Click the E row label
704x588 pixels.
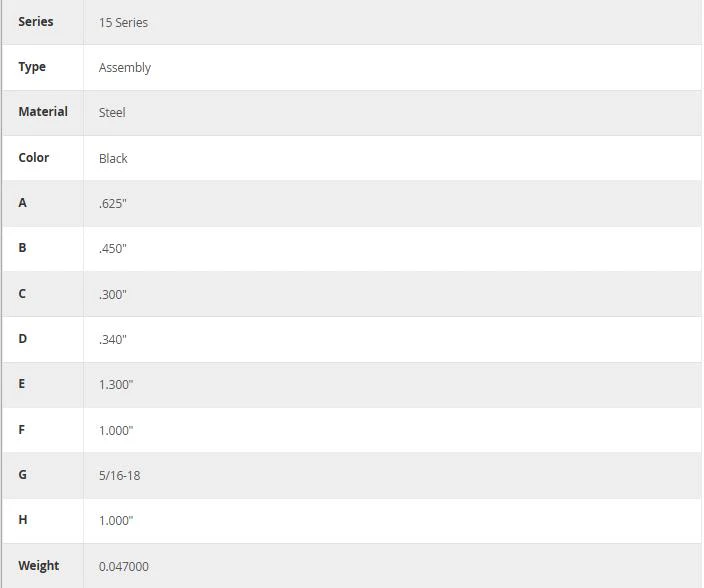(22, 384)
